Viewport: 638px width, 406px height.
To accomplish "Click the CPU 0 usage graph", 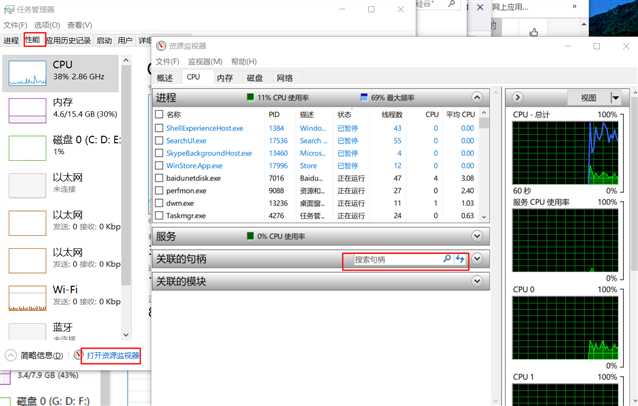I will (x=565, y=328).
